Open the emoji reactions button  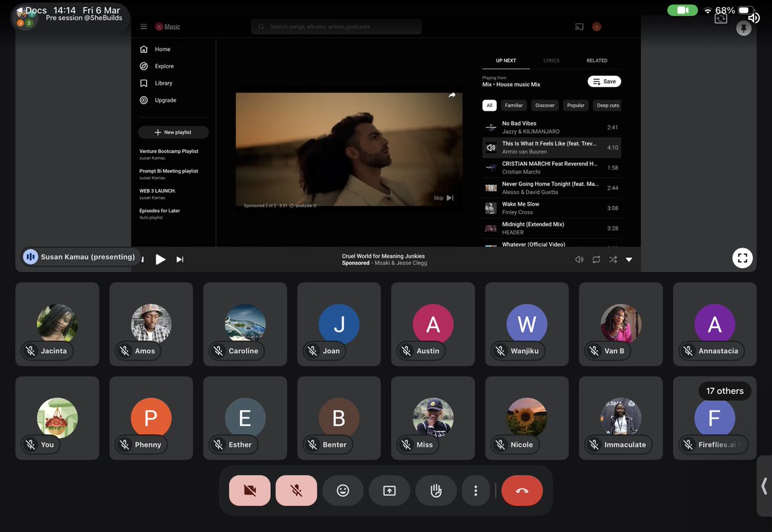pyautogui.click(x=343, y=491)
